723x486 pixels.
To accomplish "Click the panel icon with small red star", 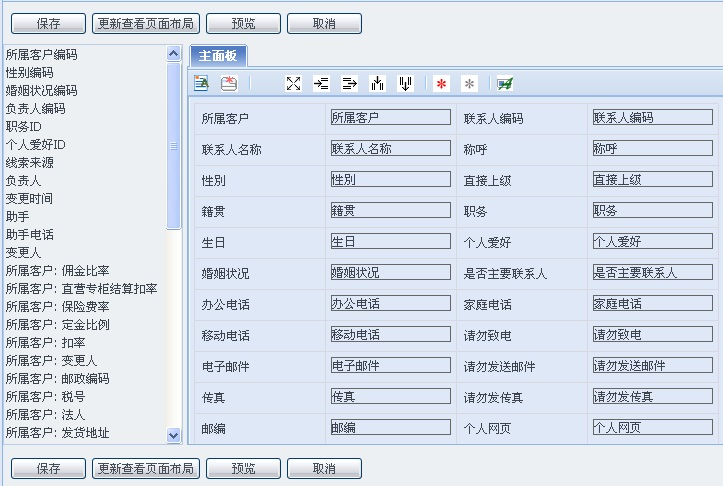I will point(229,84).
